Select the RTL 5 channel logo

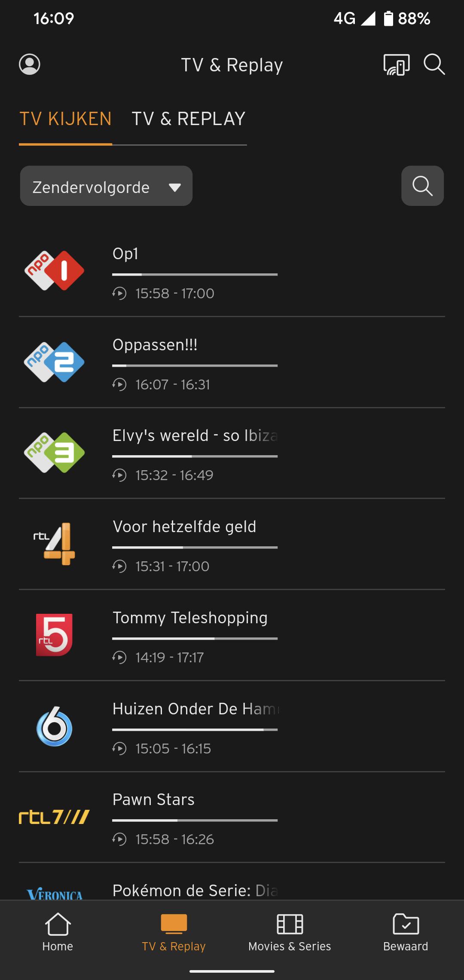click(x=54, y=635)
